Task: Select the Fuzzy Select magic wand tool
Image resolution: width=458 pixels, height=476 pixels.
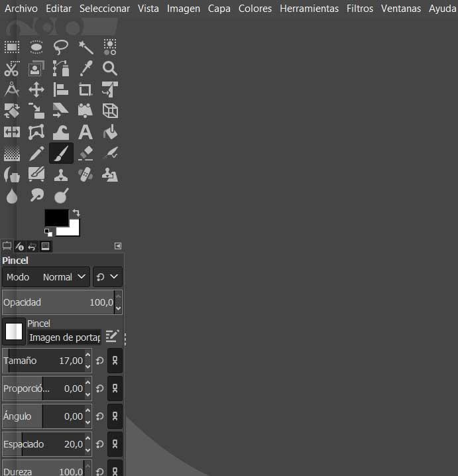Action: 86,47
